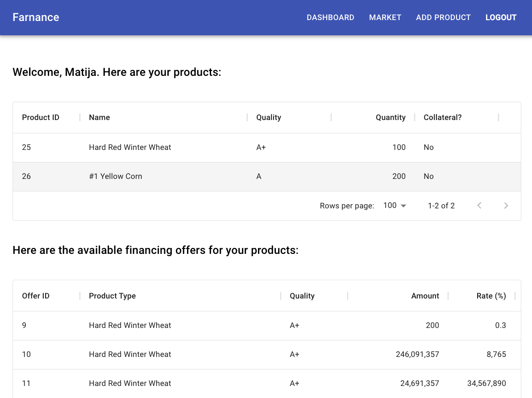Open the Dashboard nav item
The width and height of the screenshot is (532, 398).
[330, 17]
